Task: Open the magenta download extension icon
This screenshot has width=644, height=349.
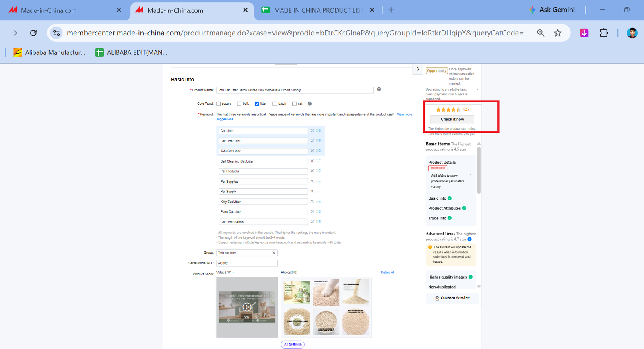Action: pyautogui.click(x=584, y=33)
